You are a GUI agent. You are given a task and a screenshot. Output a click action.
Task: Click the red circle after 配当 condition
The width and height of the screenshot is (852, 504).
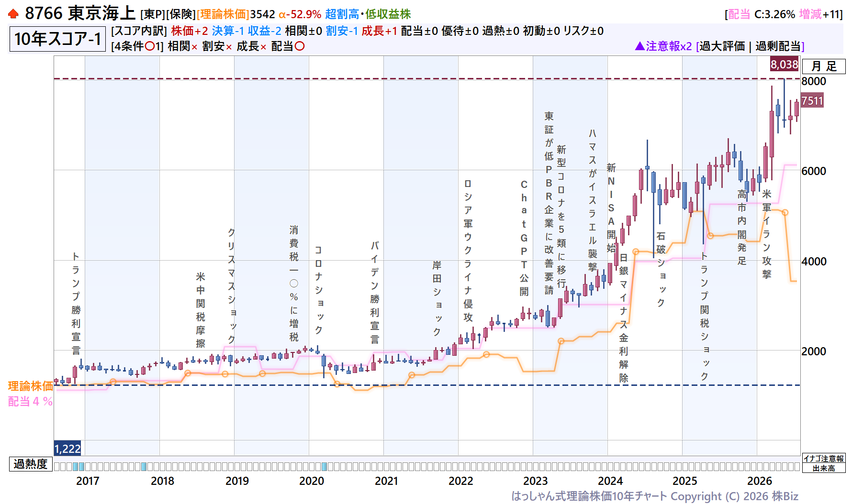(300, 46)
